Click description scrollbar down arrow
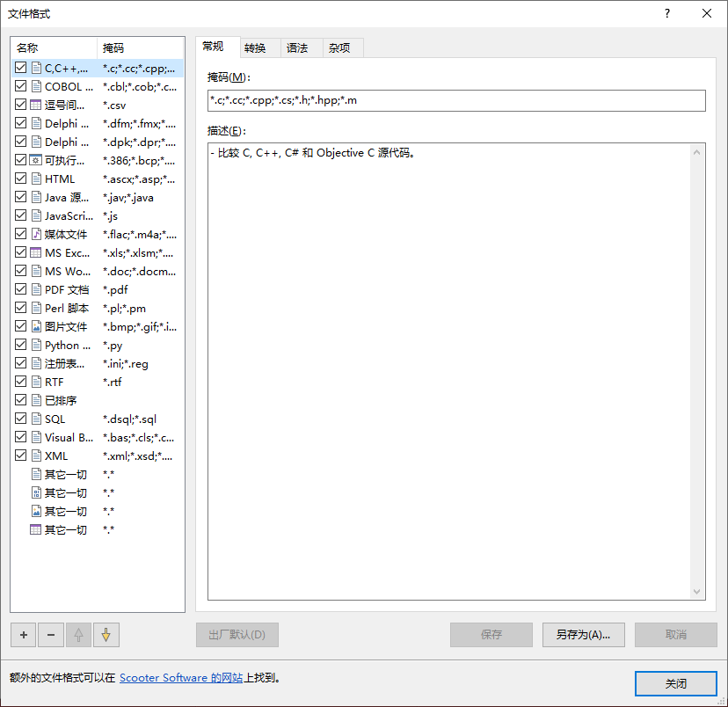This screenshot has height=707, width=728. pyautogui.click(x=696, y=592)
